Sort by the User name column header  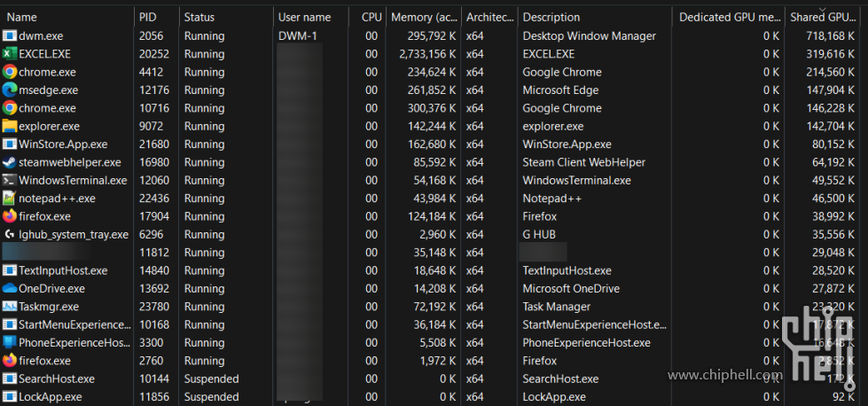tap(311, 17)
